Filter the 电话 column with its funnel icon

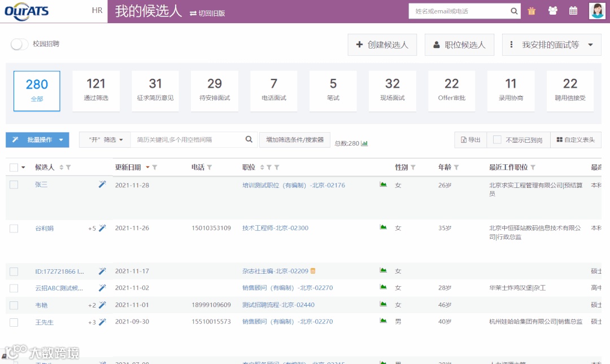coord(210,167)
